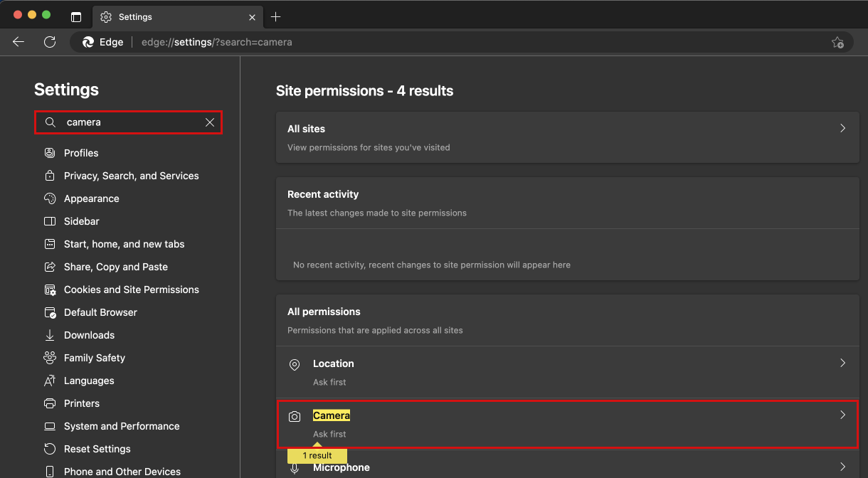Screen dimensions: 868x478
Task: Open Cookies and Site Permissions
Action: pos(131,290)
